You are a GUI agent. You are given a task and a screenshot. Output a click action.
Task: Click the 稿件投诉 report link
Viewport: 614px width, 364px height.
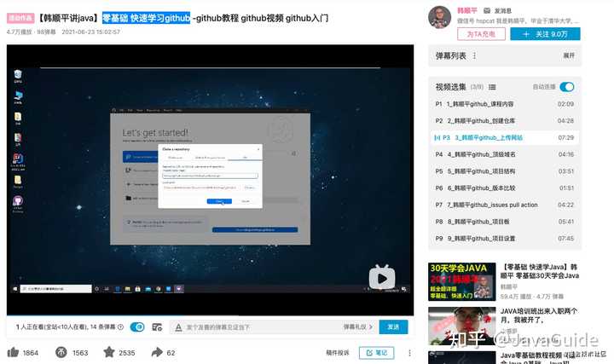337,353
